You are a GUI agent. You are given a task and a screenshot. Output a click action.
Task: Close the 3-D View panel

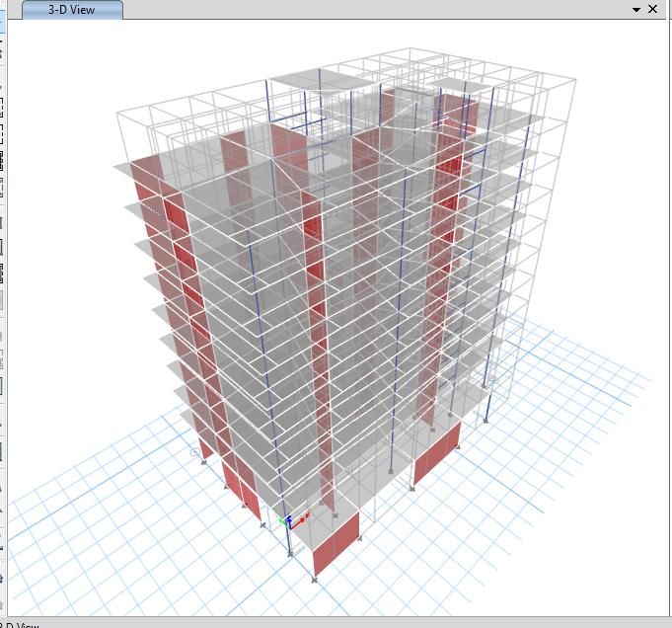653,9
